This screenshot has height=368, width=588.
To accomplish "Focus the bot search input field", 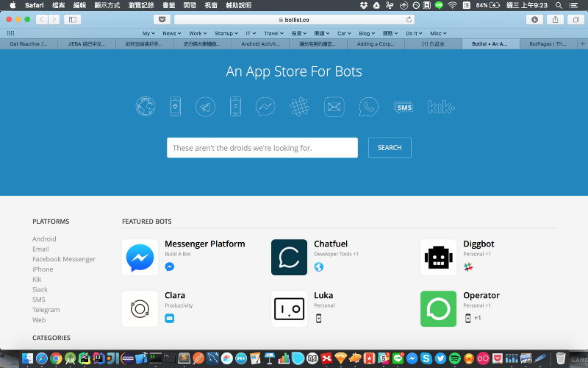I will point(262,148).
